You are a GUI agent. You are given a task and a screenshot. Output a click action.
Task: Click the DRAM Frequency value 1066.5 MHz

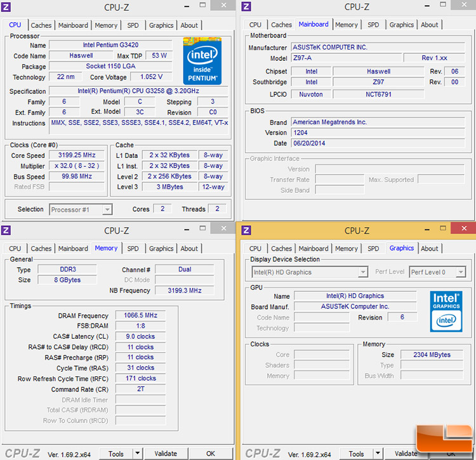point(140,315)
